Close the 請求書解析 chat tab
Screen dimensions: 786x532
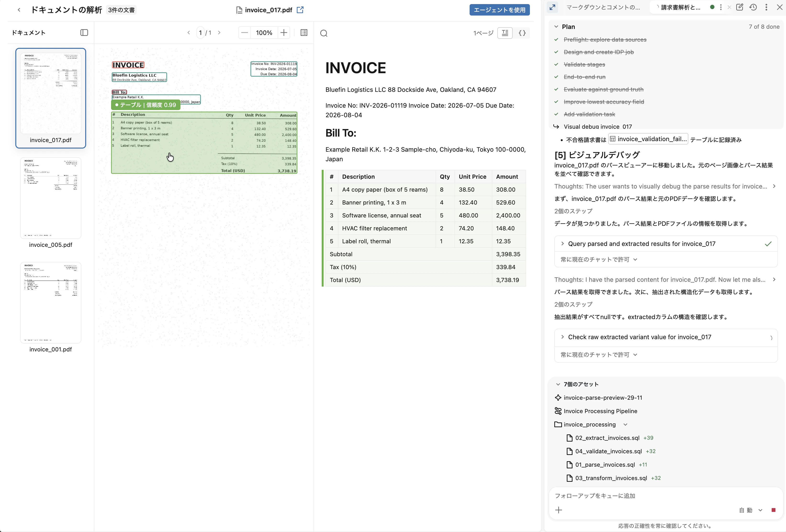[729, 7]
